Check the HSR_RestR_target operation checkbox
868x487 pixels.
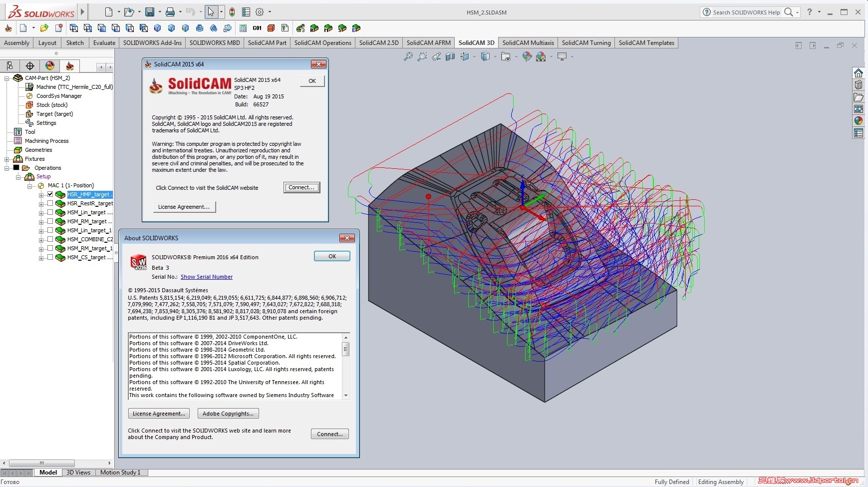tap(50, 203)
